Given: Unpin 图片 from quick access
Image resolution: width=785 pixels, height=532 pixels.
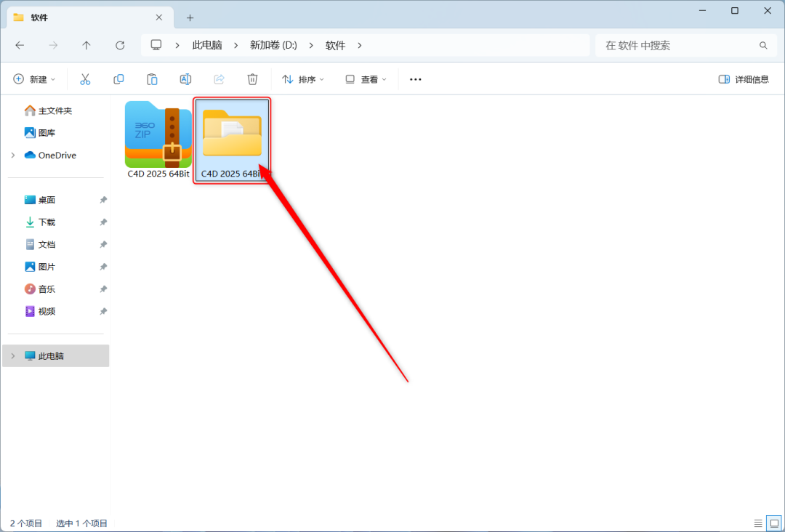Looking at the screenshot, I should click(x=103, y=267).
